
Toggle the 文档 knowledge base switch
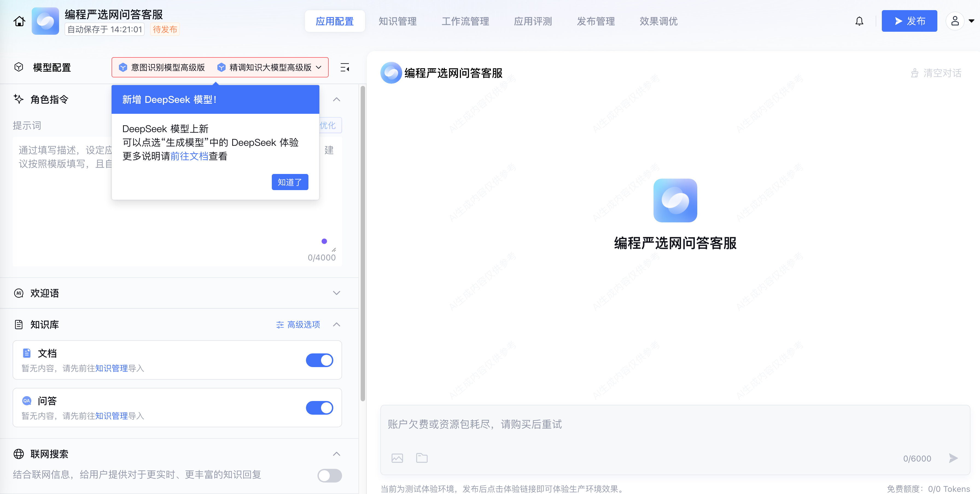point(319,360)
